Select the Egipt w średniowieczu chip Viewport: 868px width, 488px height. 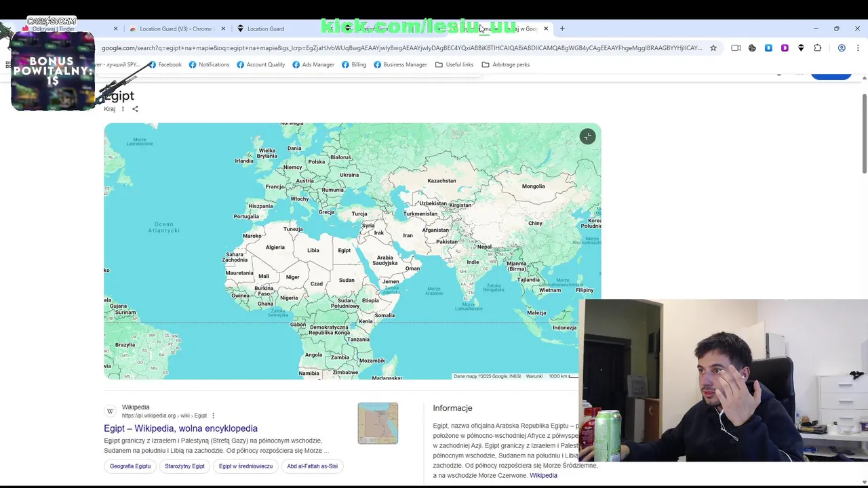245,466
